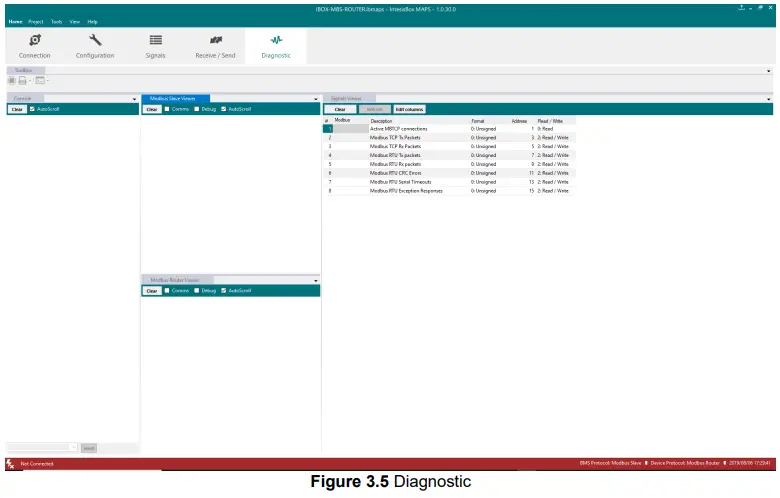The width and height of the screenshot is (780, 498).
Task: Select the Modbus Router Viewer tab
Action: (178, 280)
